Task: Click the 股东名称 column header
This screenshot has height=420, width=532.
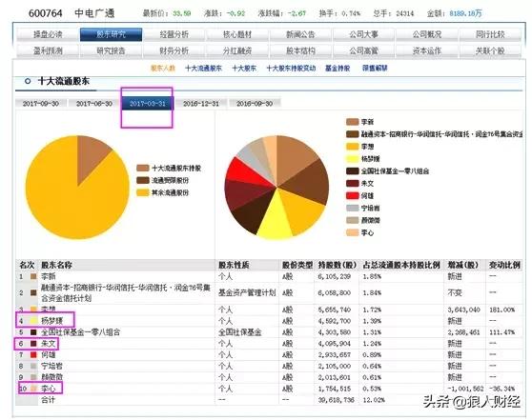Action: coord(56,265)
